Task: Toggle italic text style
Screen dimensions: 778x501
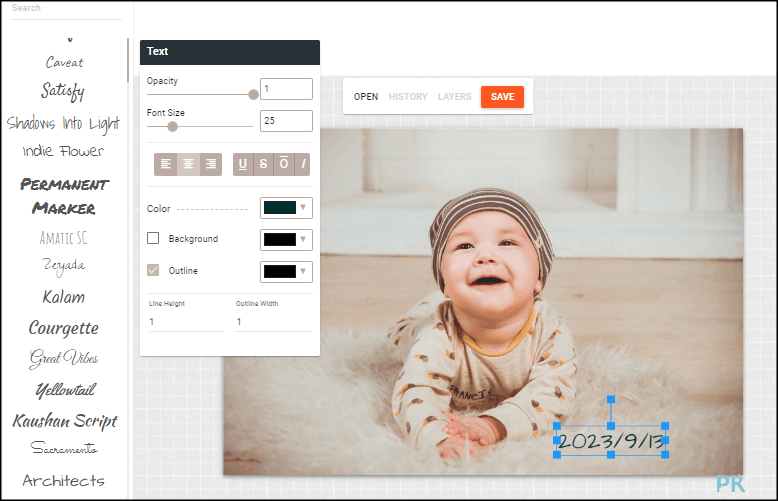Action: (303, 164)
